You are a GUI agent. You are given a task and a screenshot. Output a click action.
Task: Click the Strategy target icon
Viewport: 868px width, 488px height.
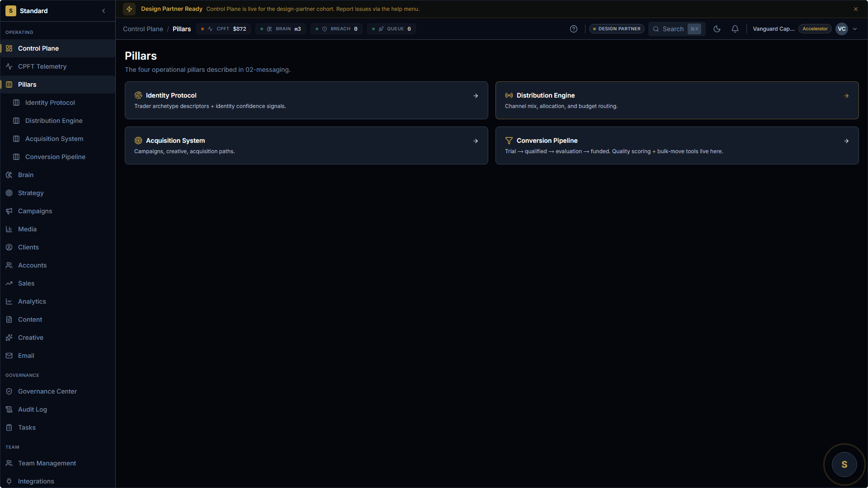(9, 193)
